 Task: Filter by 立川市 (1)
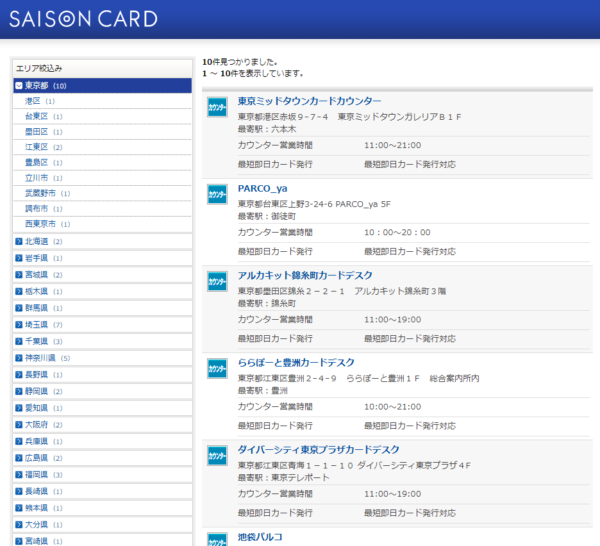[103, 178]
